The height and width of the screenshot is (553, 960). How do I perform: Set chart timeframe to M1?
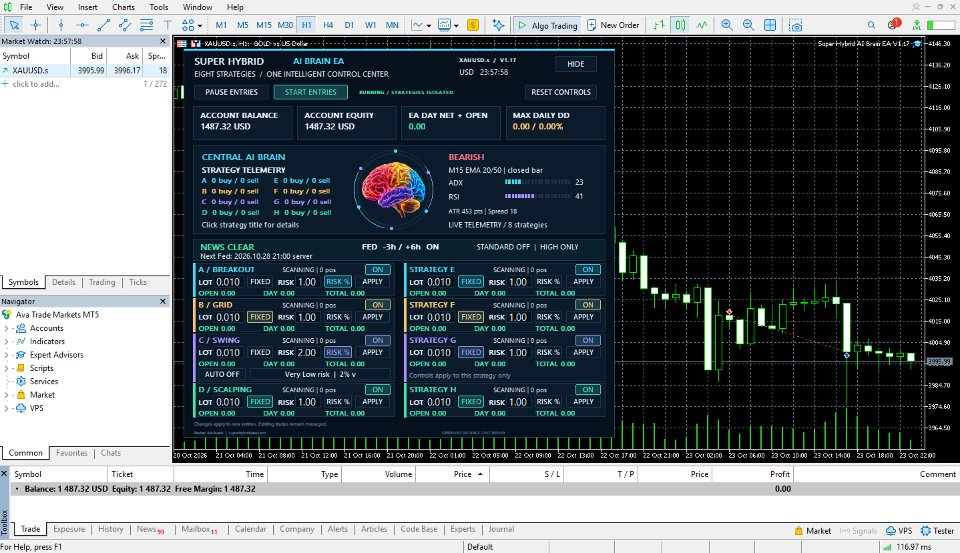[221, 25]
